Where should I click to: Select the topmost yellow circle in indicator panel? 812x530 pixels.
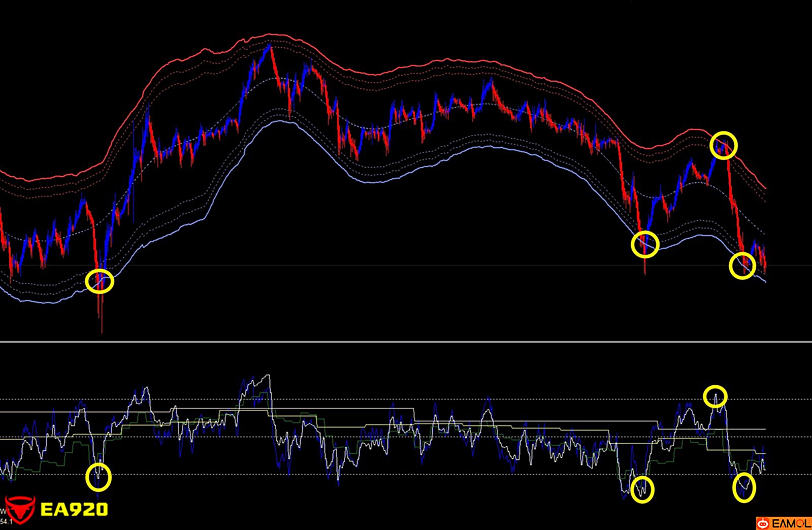click(715, 396)
